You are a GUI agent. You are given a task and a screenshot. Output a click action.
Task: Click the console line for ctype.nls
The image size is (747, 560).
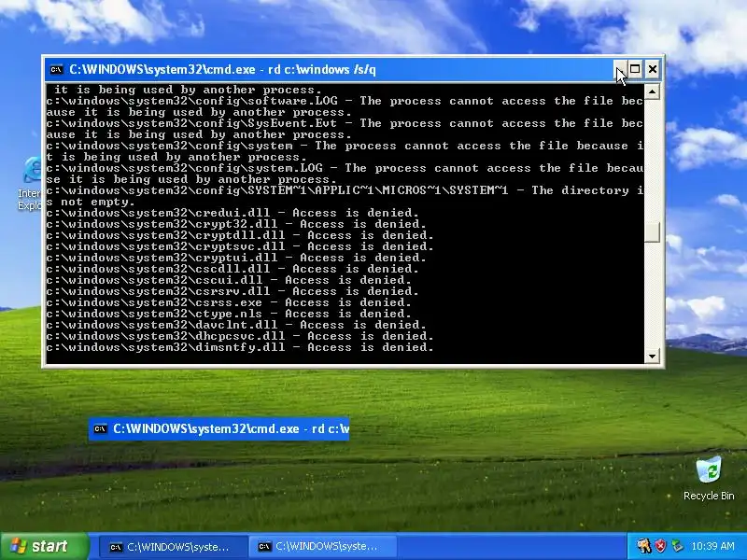(229, 314)
